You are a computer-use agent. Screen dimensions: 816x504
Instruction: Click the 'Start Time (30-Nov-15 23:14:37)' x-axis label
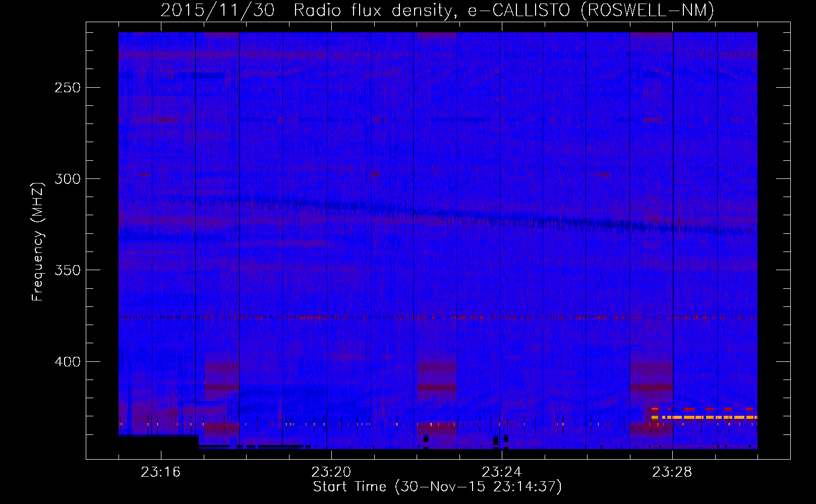point(437,487)
